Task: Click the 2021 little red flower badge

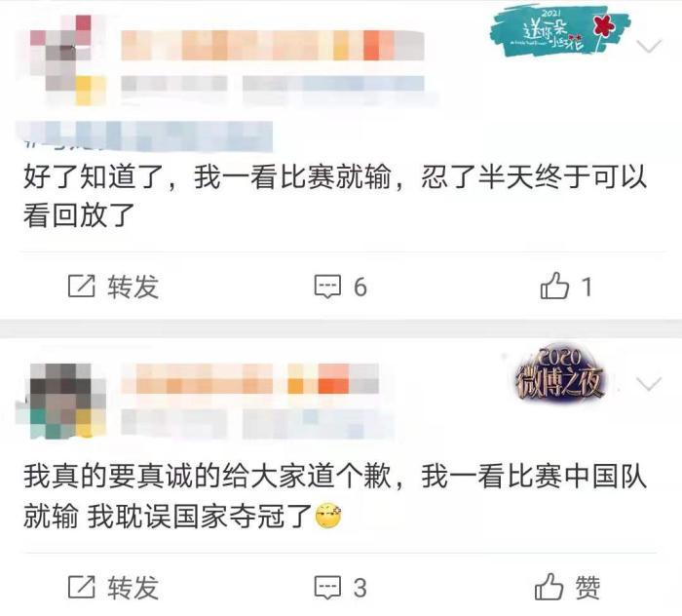Action: pos(560,31)
